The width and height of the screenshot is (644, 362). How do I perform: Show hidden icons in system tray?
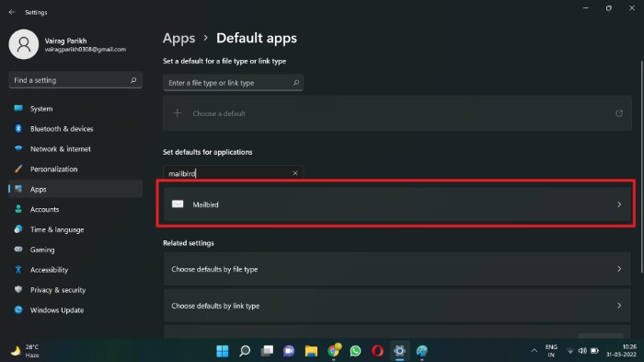[534, 350]
